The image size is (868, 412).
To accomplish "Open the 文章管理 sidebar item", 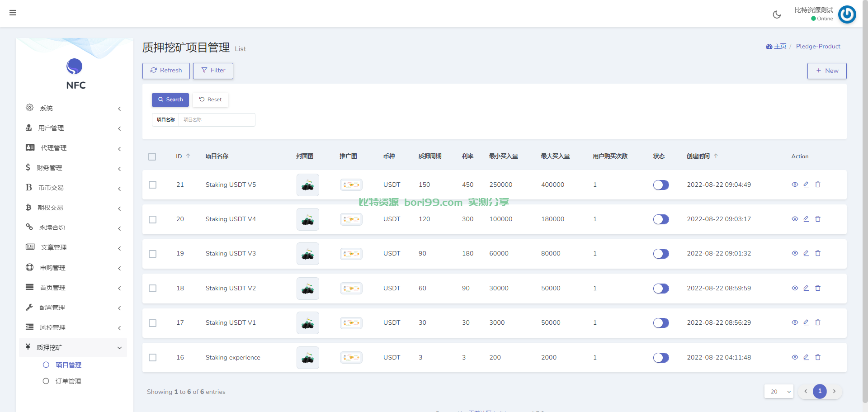I will pyautogui.click(x=73, y=247).
